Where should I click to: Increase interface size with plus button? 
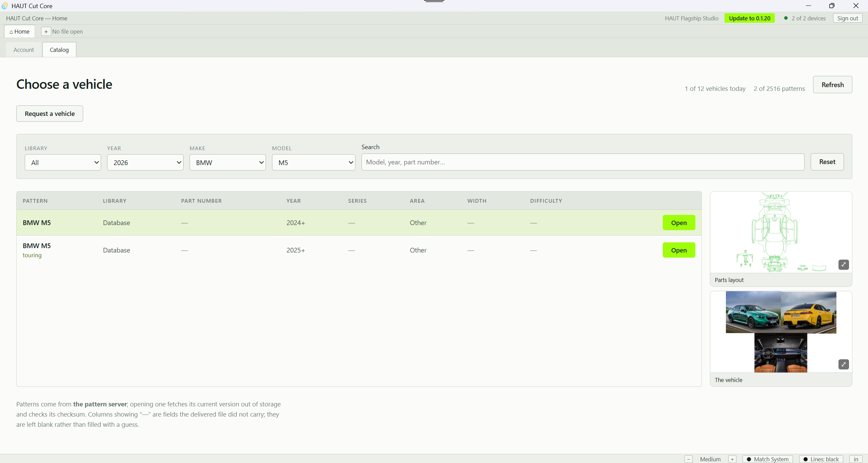click(732, 459)
